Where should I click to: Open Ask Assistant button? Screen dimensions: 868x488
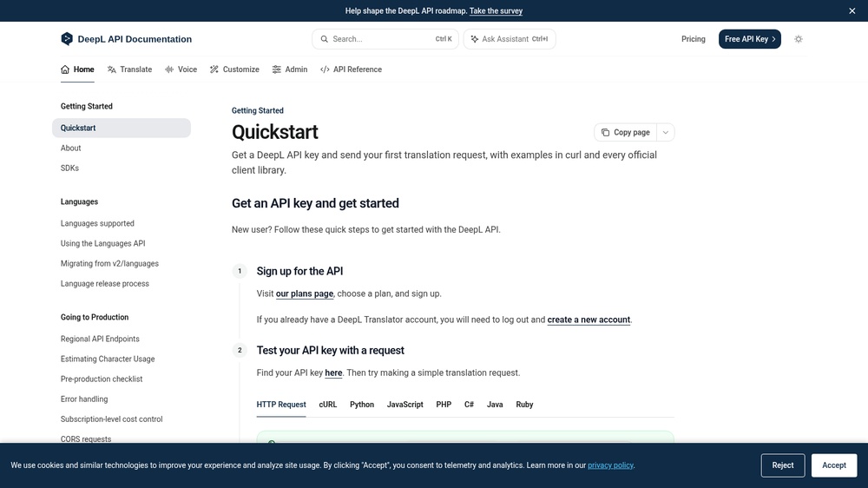click(510, 39)
